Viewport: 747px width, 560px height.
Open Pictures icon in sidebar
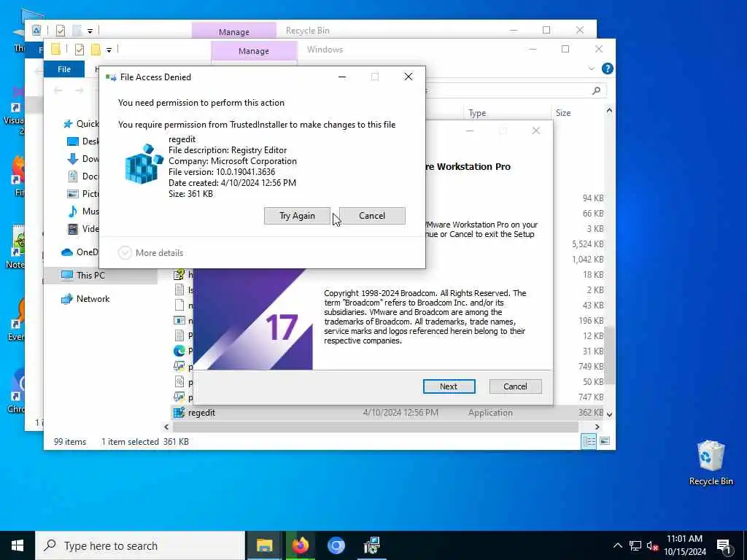pyautogui.click(x=72, y=194)
